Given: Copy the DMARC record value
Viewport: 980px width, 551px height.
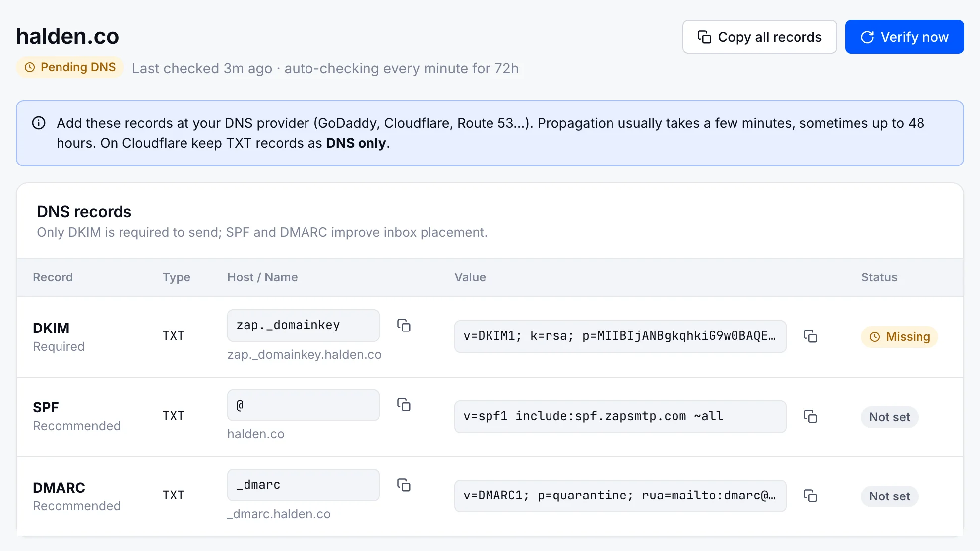Looking at the screenshot, I should [810, 496].
